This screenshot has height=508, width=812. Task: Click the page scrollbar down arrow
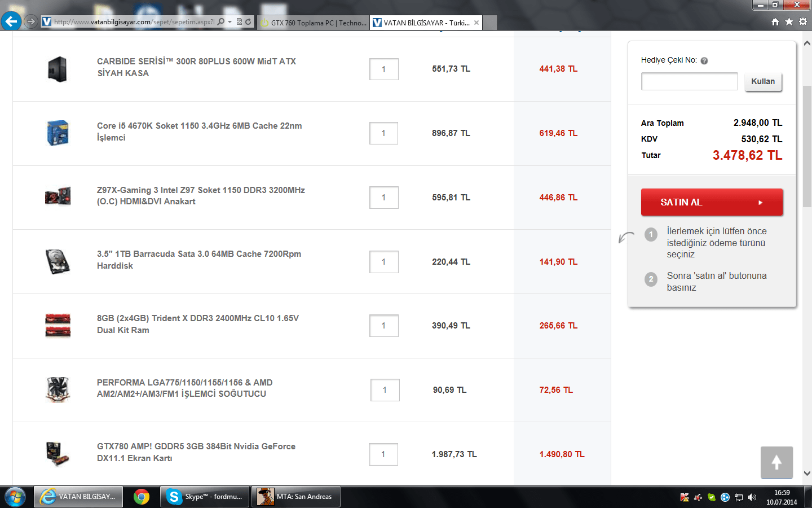tap(807, 474)
